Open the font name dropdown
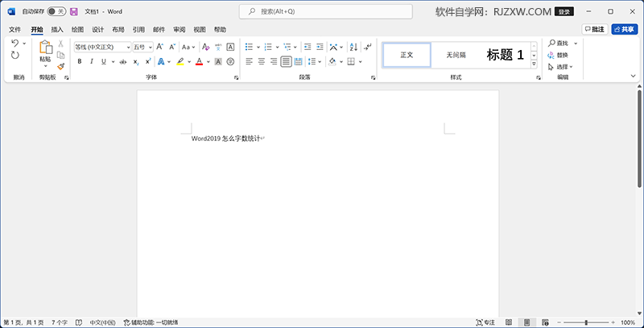 click(128, 48)
